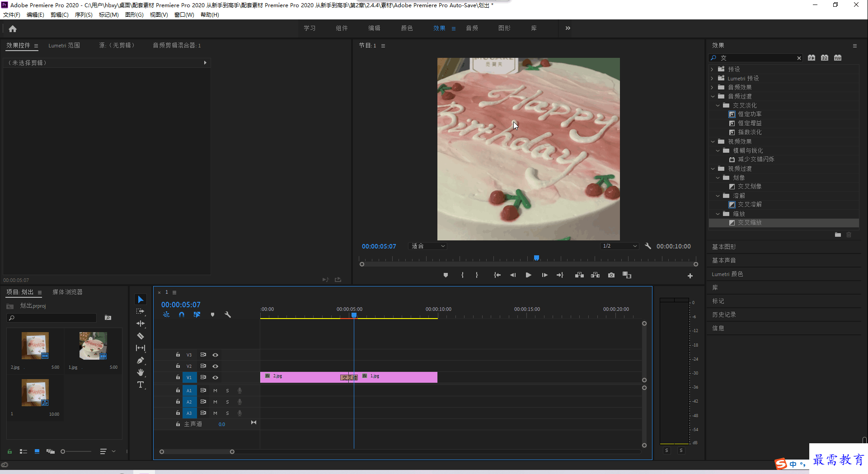Expand the 音频效果 folder
Screen dimensions: 868x474
(x=712, y=87)
